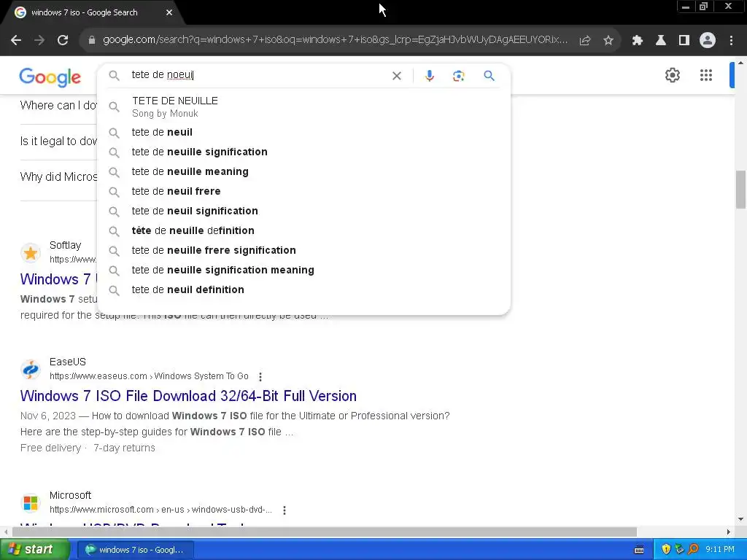747x560 pixels.
Task: Select suggestion TETE DE NEUILLE Song by Monuk
Action: pos(303,106)
